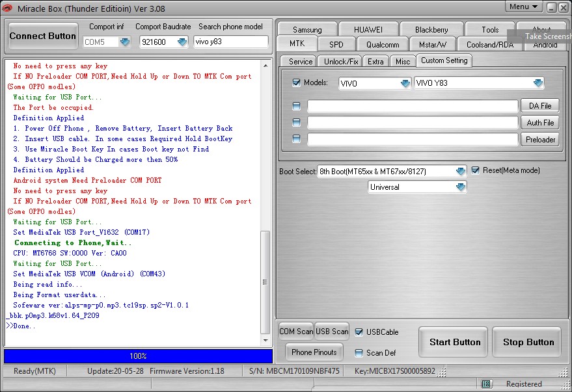Open the Unlock/Fix sub-tab
The width and height of the screenshot is (572, 392).
(341, 61)
